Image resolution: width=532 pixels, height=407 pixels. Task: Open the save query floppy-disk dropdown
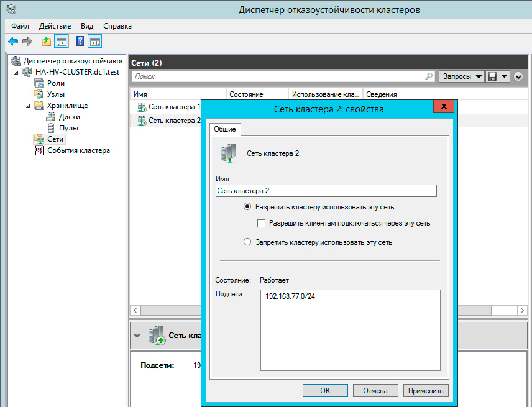tap(498, 76)
